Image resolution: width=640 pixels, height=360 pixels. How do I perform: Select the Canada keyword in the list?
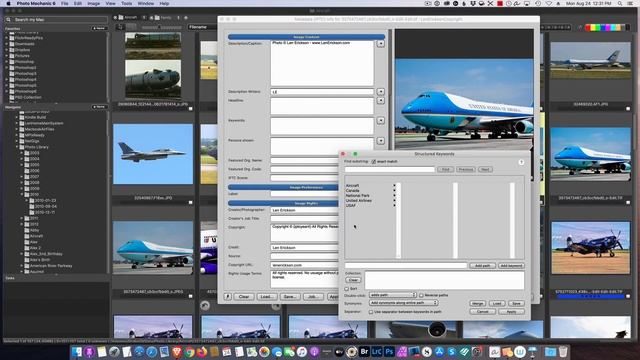pos(353,191)
